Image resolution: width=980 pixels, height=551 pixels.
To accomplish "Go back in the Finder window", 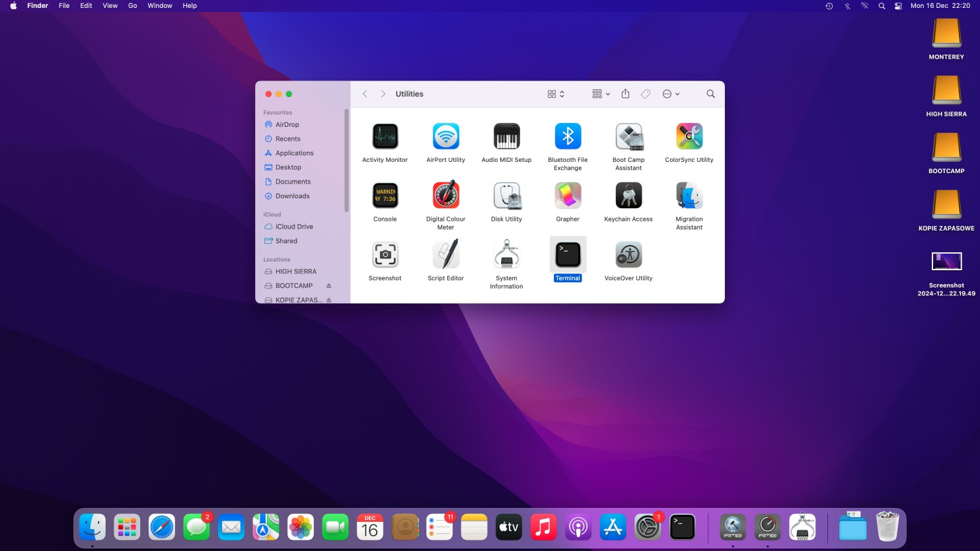I will [365, 94].
